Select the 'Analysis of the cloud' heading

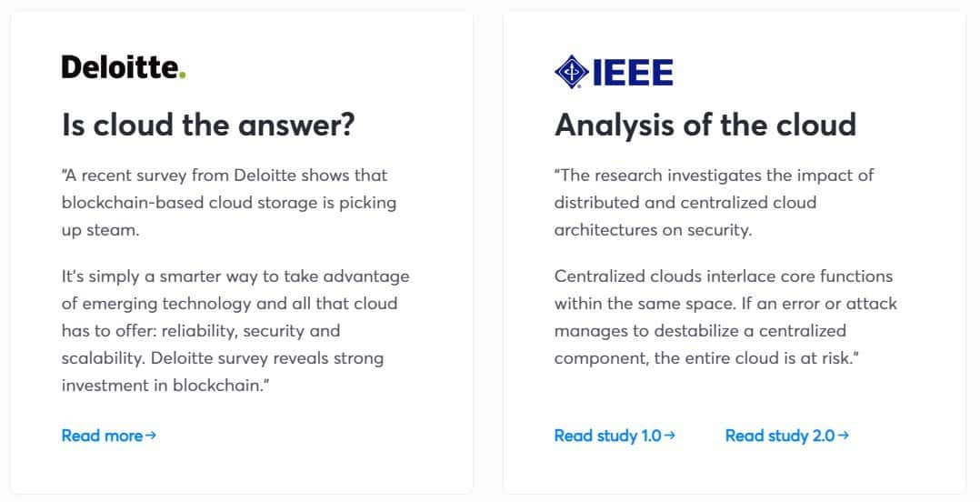click(x=705, y=125)
